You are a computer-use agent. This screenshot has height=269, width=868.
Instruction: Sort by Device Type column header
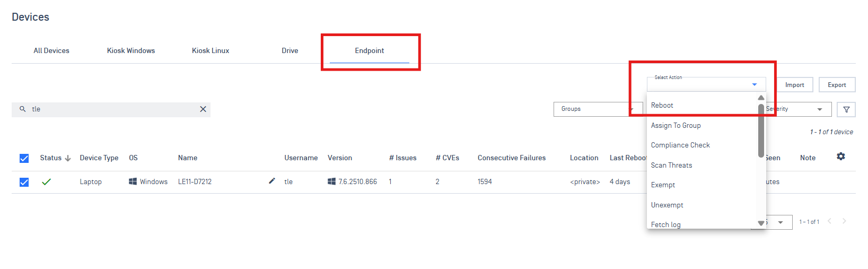tap(99, 158)
